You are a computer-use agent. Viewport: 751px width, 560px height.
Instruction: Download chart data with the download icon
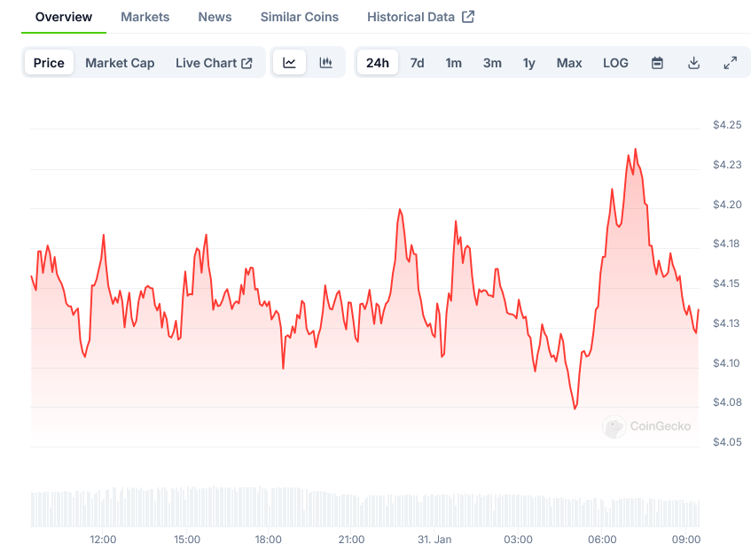click(x=694, y=63)
